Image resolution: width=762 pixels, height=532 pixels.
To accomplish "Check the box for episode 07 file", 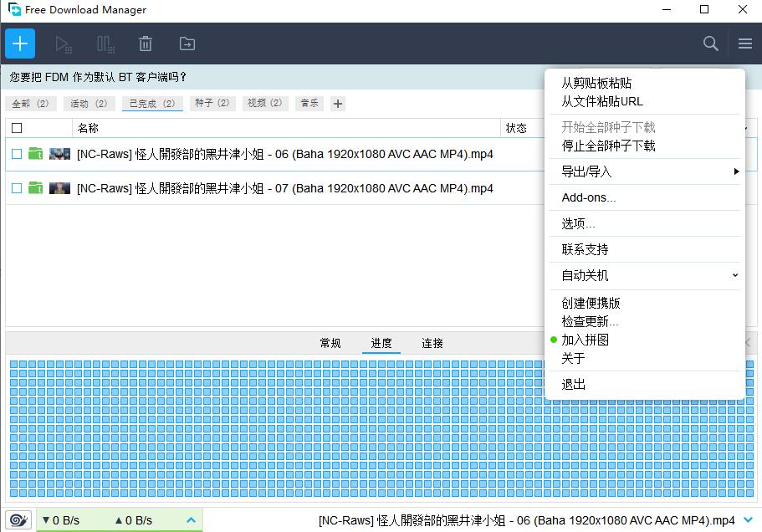I will [x=17, y=188].
